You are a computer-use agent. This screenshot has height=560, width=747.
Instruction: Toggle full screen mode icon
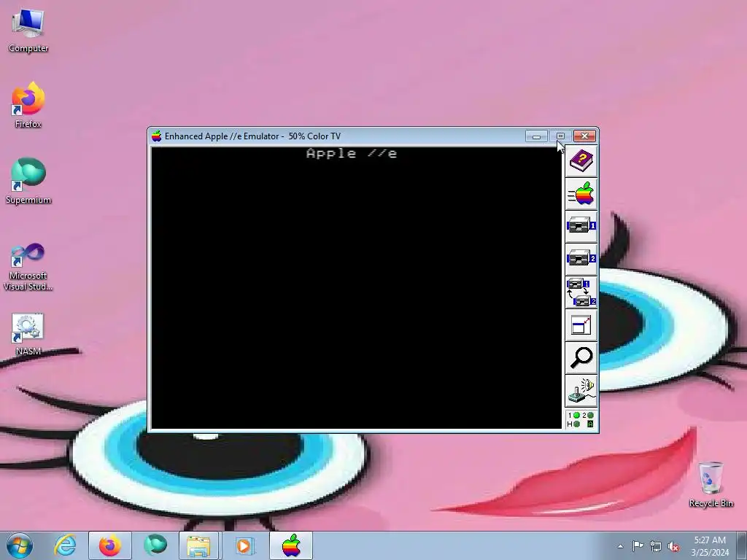click(581, 325)
